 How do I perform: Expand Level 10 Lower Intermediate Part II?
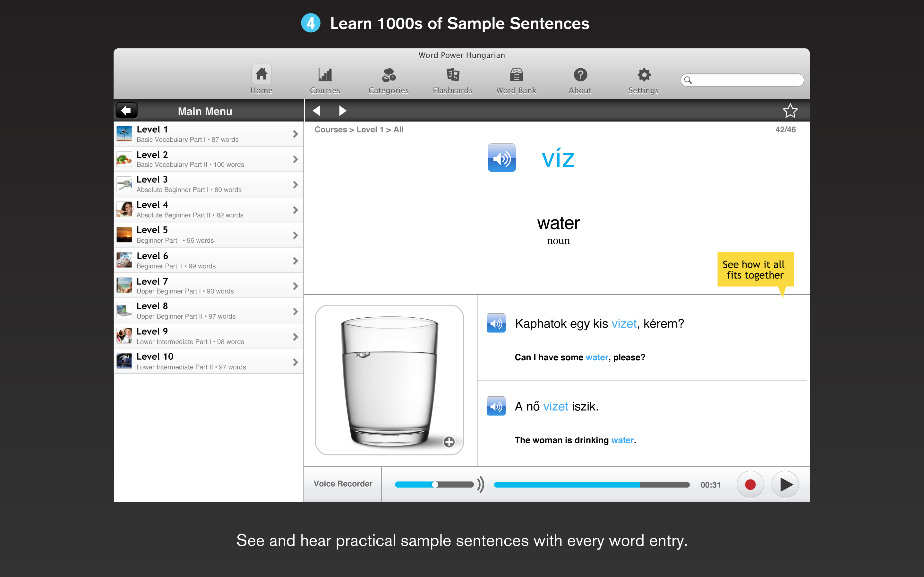click(x=295, y=362)
